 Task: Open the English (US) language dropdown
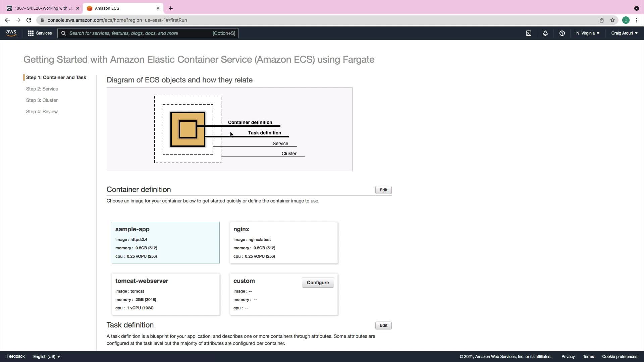46,356
